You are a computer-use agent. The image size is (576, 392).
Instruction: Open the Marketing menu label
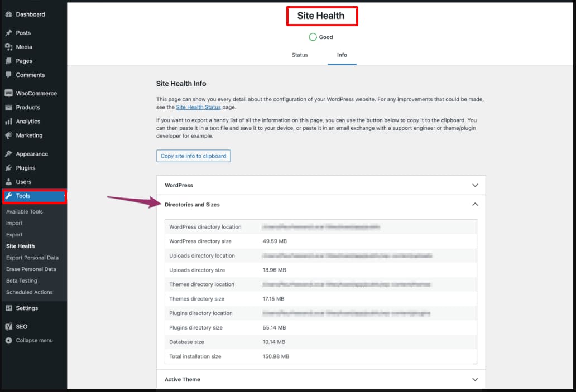29,135
